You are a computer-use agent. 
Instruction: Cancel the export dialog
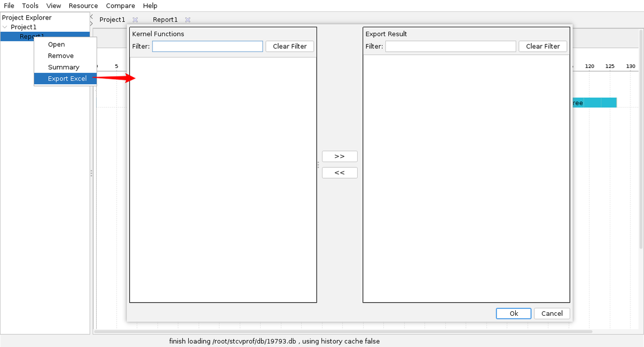[x=552, y=313]
